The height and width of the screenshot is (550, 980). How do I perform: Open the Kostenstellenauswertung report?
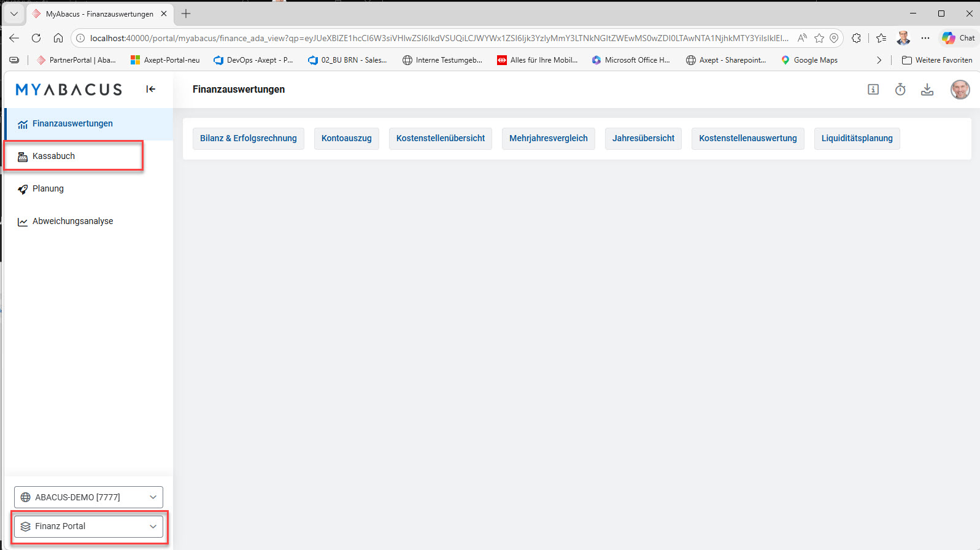point(748,139)
